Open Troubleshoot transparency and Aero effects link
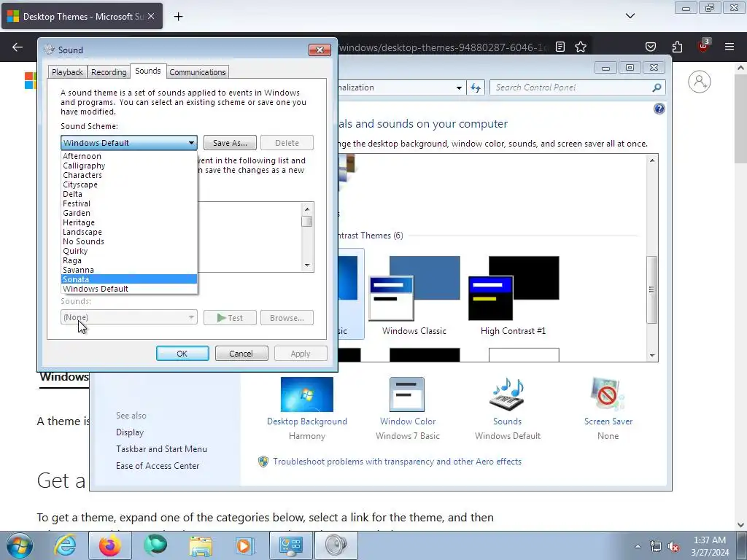 coord(397,462)
